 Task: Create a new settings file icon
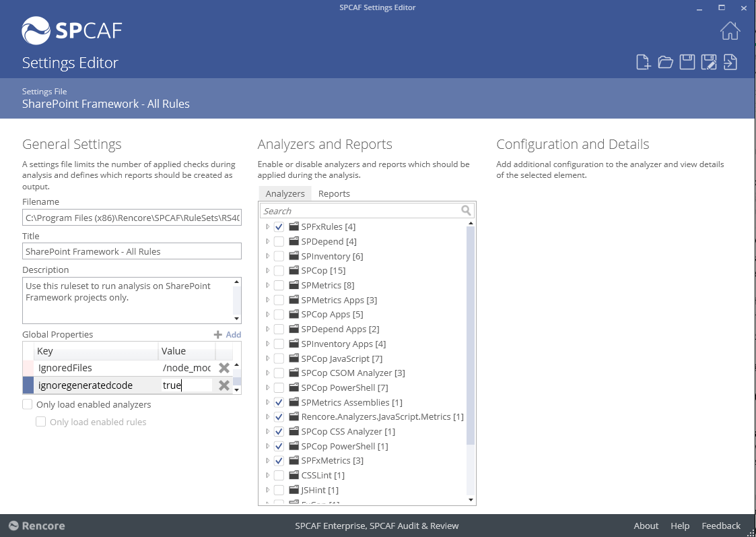(x=643, y=62)
